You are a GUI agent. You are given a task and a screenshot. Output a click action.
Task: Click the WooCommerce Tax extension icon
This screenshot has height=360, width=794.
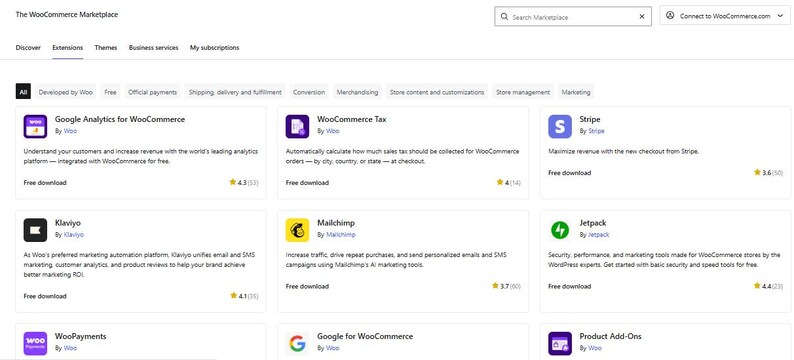coord(297,127)
